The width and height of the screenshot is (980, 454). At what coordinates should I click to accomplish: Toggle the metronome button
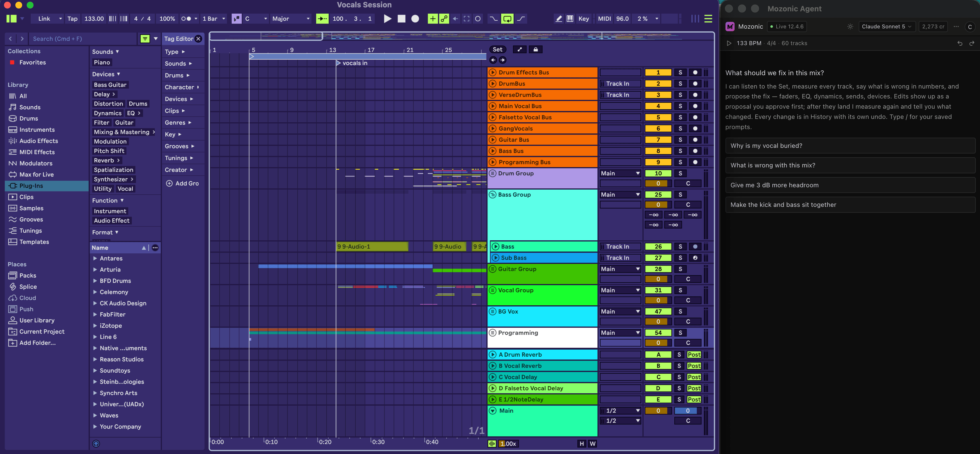189,19
